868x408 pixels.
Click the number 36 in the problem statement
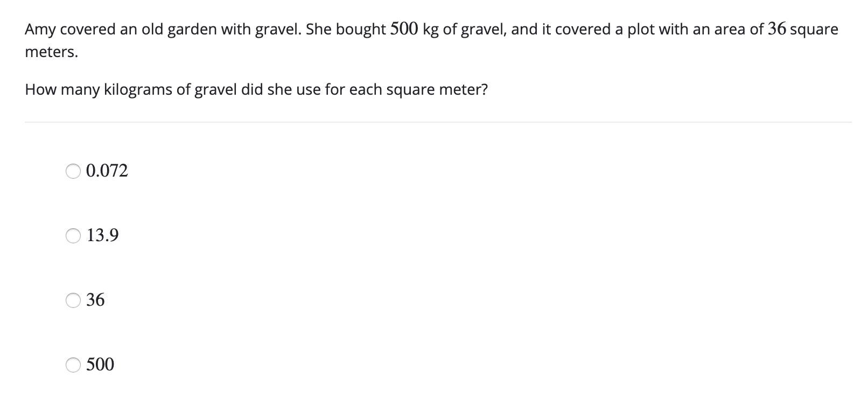[777, 29]
